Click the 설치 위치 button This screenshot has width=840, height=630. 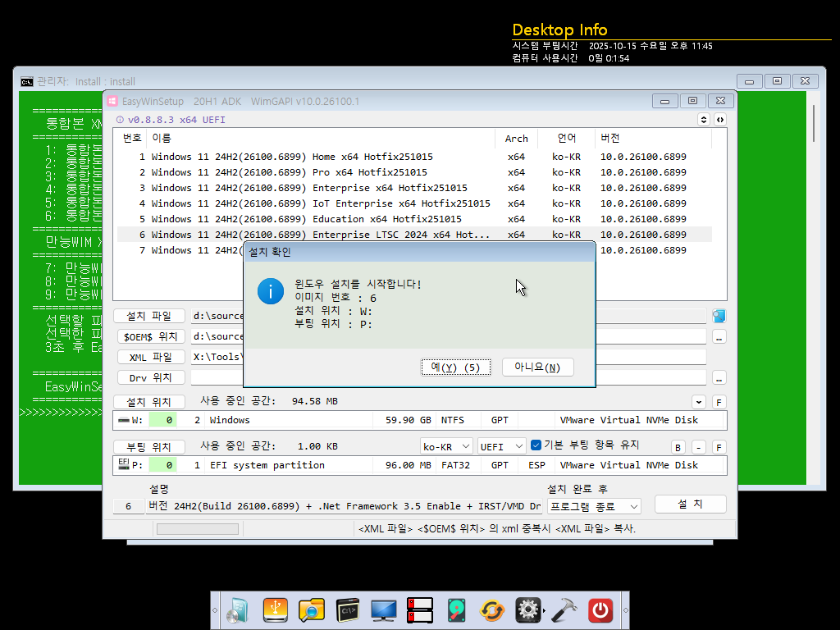(149, 402)
